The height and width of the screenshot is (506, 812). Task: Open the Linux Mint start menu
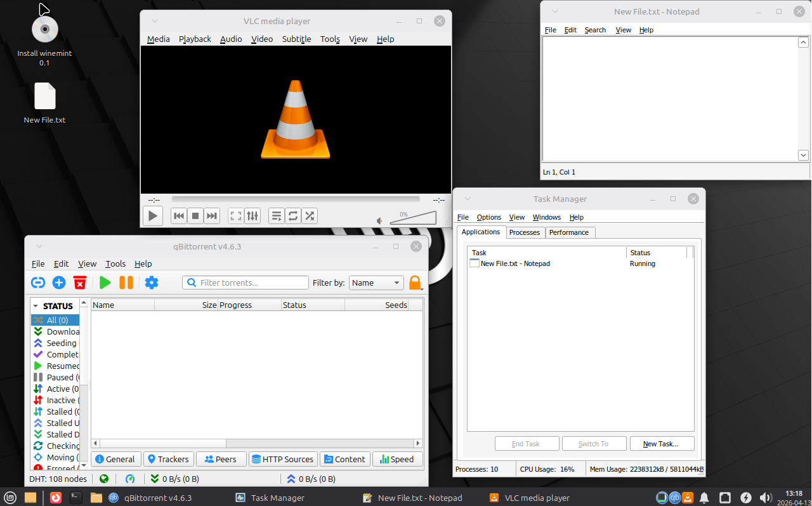(11, 498)
